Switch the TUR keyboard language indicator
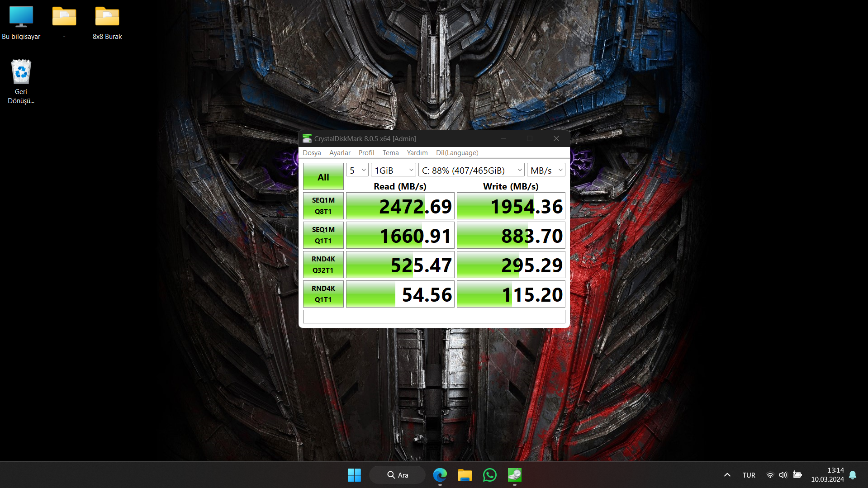This screenshot has height=488, width=868. pos(749,475)
